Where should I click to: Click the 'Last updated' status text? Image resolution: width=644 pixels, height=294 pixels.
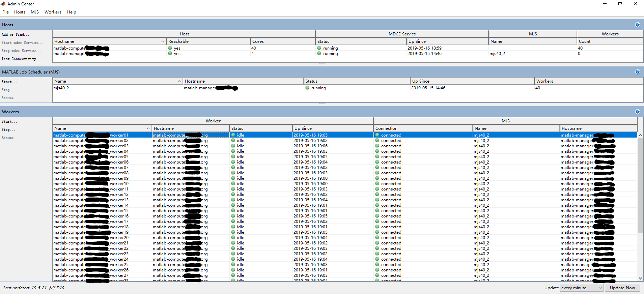(33, 288)
